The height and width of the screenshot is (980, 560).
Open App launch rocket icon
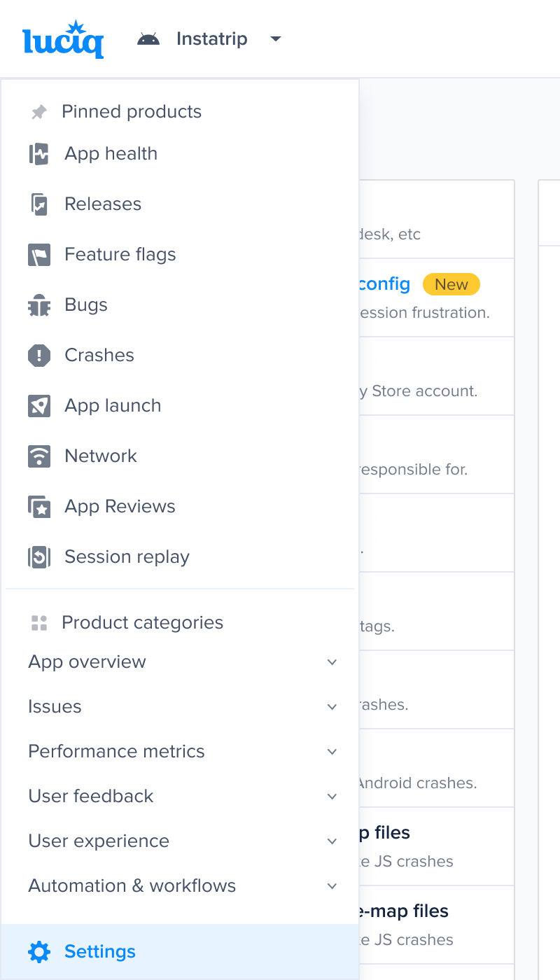coord(39,406)
